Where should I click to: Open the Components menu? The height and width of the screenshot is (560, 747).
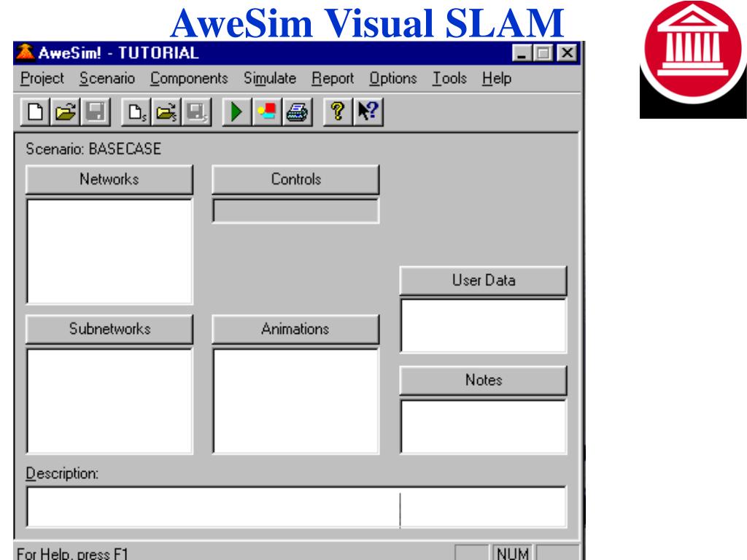(189, 78)
